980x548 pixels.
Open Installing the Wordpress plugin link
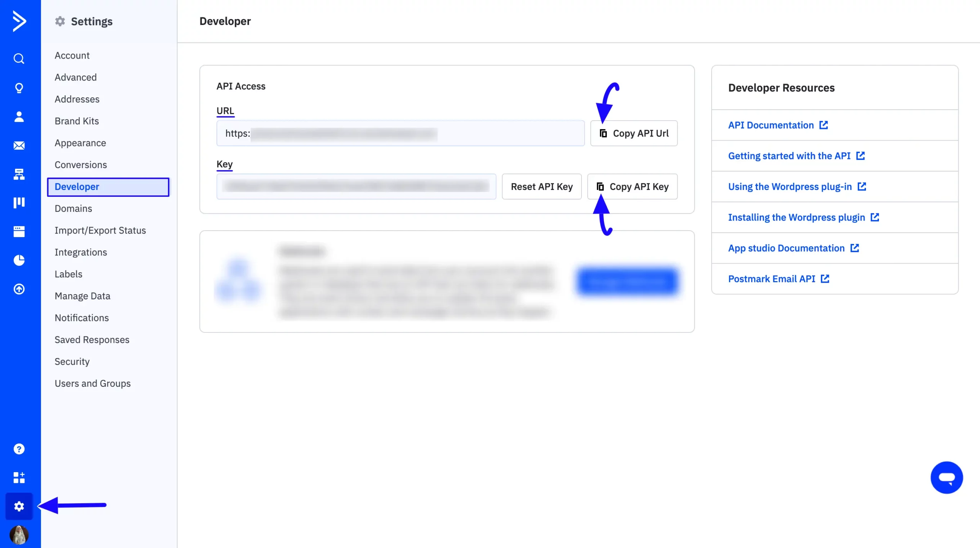point(797,217)
